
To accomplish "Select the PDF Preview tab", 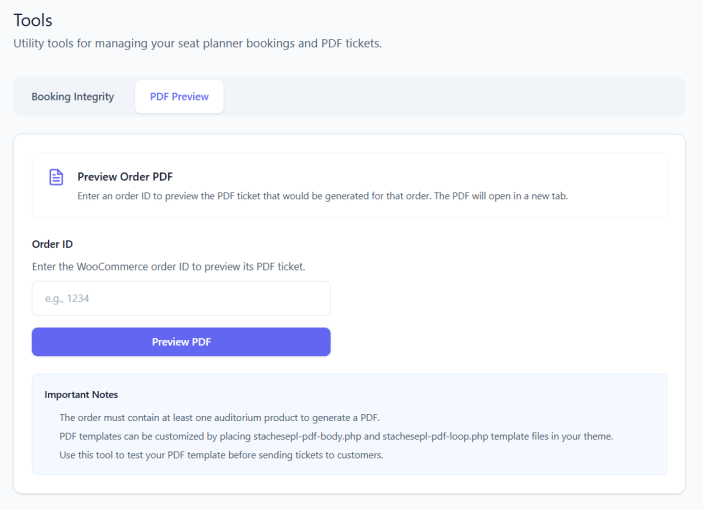I will click(179, 97).
